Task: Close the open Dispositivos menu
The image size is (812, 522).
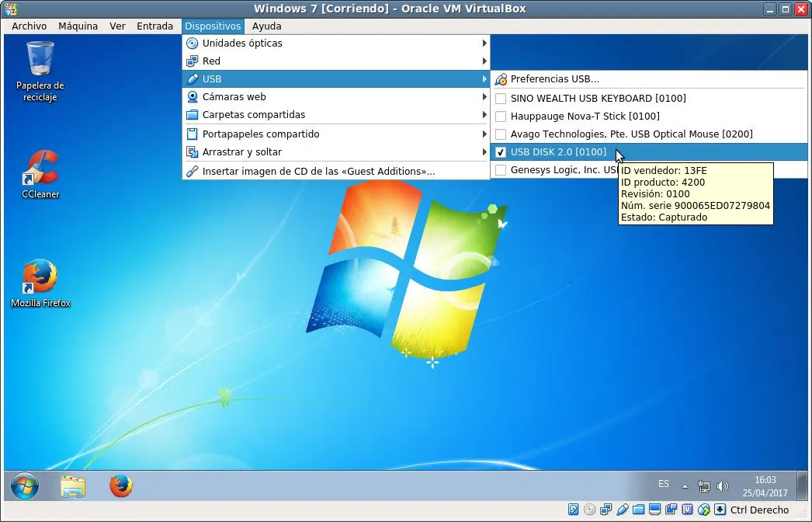Action: pyautogui.click(x=213, y=26)
